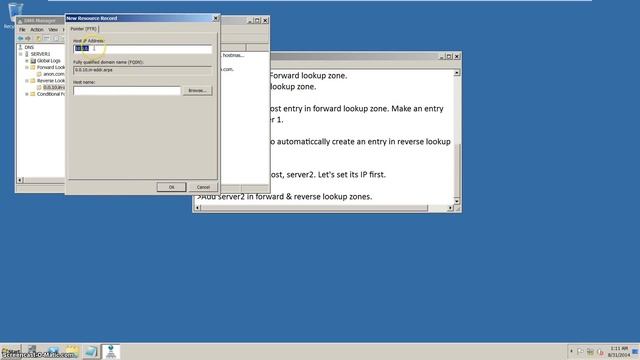The width and height of the screenshot is (640, 360).
Task: Collapse the SERVER1 tree node
Action: 20,54
